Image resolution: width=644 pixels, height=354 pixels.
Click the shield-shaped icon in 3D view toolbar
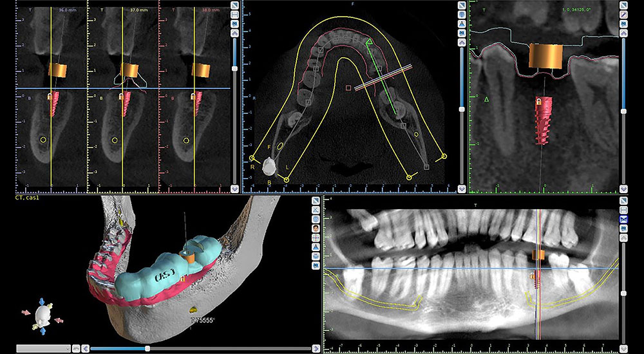coord(316,219)
